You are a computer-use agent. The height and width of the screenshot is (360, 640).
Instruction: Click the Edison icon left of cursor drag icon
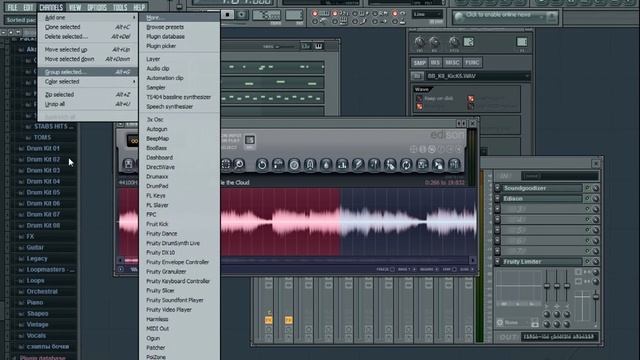tap(422, 164)
